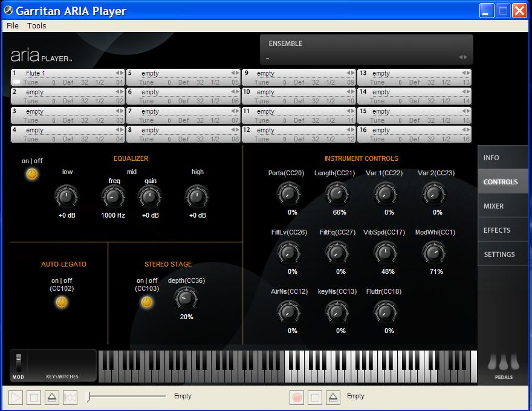Click the recorder Eject button
The width and height of the screenshot is (532, 411).
tap(333, 398)
